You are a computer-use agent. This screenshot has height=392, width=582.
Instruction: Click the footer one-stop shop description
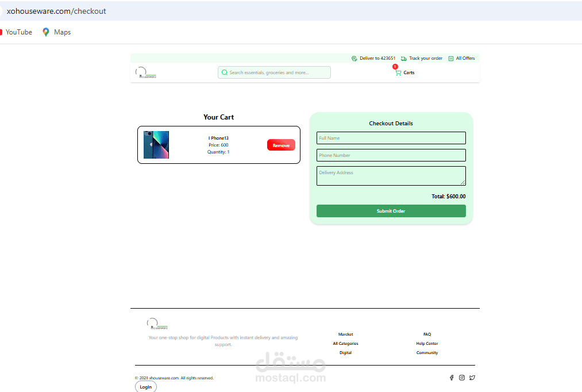[x=223, y=341]
